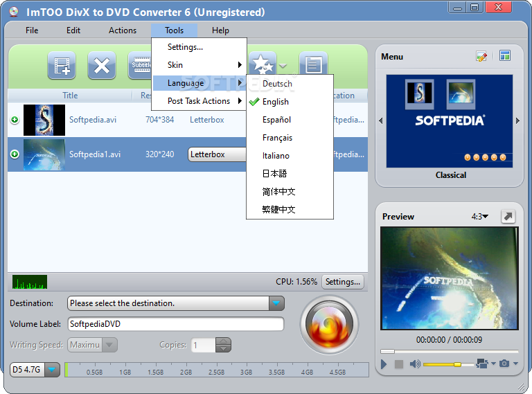532x394 pixels.
Task: Select Italiano language
Action: coord(290,156)
